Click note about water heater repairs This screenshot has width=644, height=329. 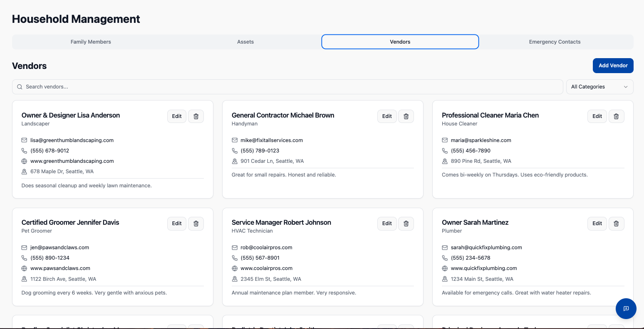pyautogui.click(x=516, y=293)
